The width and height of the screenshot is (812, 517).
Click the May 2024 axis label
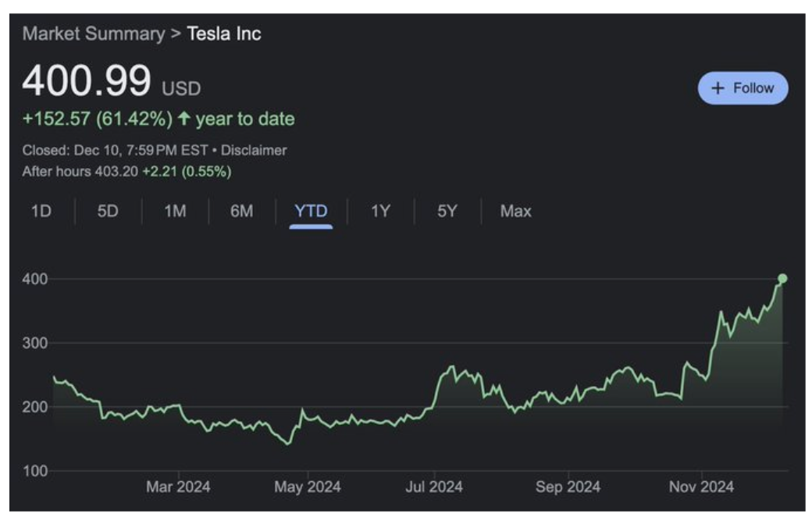308,487
